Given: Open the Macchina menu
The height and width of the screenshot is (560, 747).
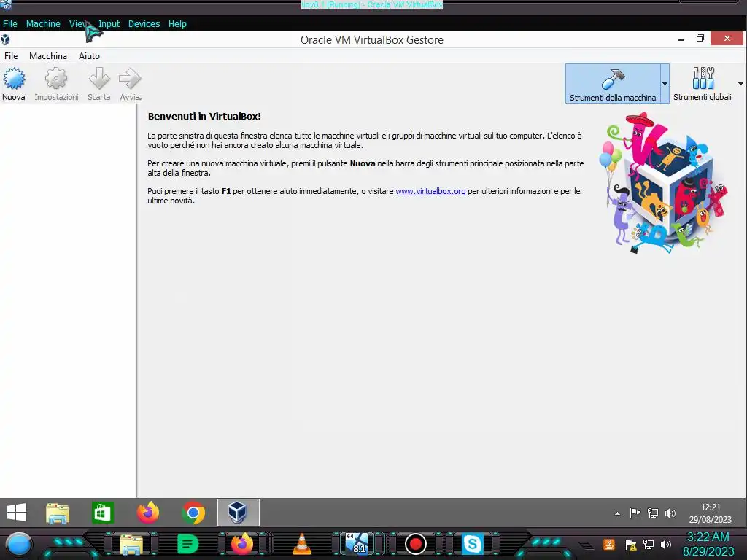Looking at the screenshot, I should (x=48, y=56).
